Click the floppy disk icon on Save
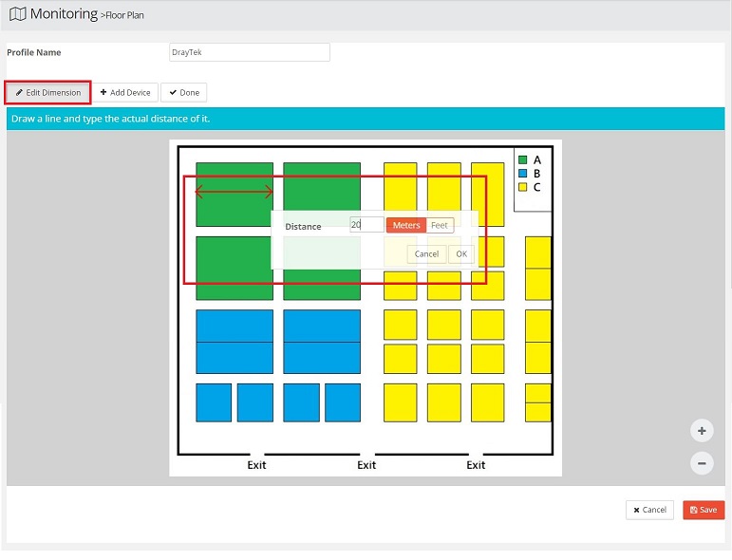 694,510
